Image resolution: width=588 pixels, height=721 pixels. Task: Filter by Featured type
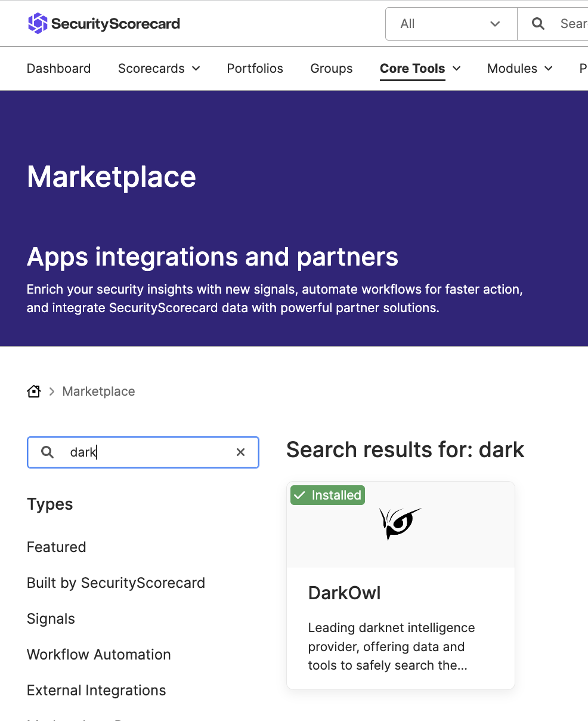[57, 547]
